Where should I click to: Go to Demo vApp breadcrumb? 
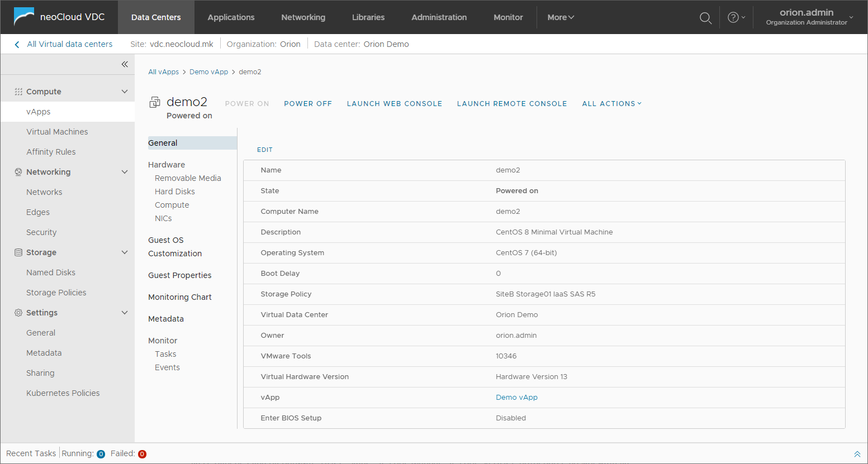(208, 72)
